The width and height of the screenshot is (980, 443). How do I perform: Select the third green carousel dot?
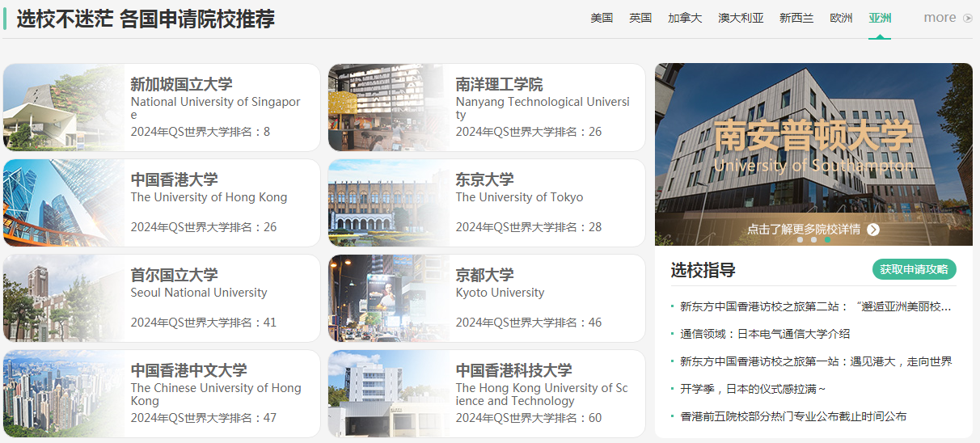pos(827,240)
